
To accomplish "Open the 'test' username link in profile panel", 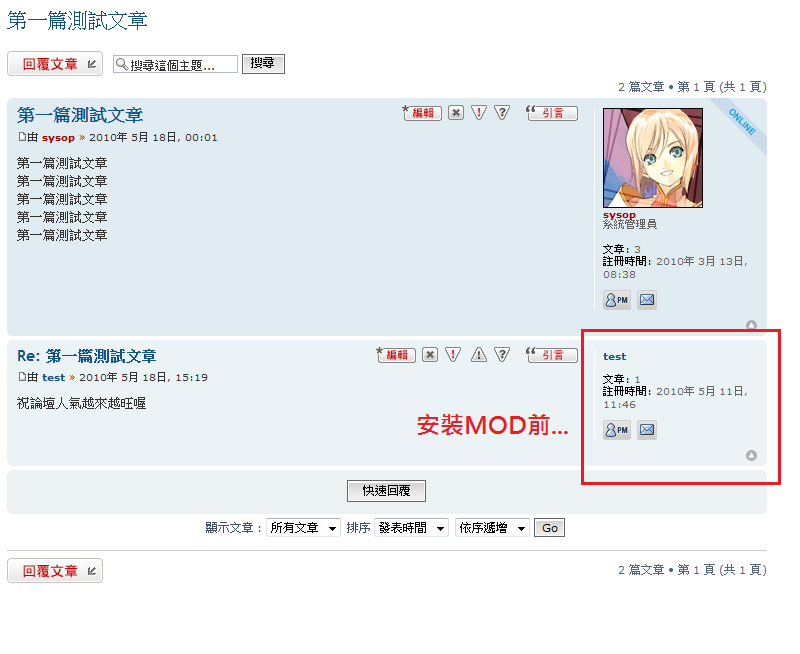I will (614, 357).
